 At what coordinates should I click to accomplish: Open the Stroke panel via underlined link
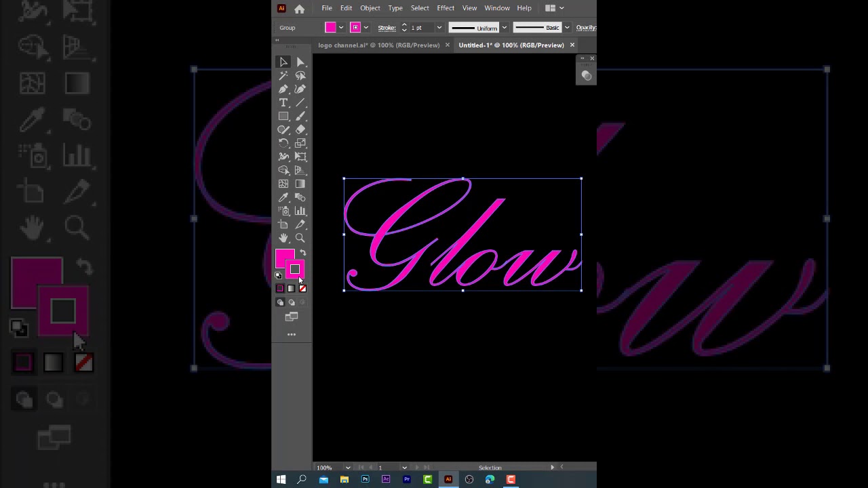(387, 27)
